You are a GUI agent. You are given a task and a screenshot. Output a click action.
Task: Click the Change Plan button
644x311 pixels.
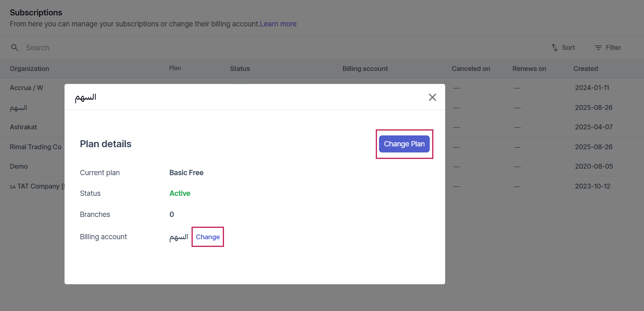pos(404,144)
